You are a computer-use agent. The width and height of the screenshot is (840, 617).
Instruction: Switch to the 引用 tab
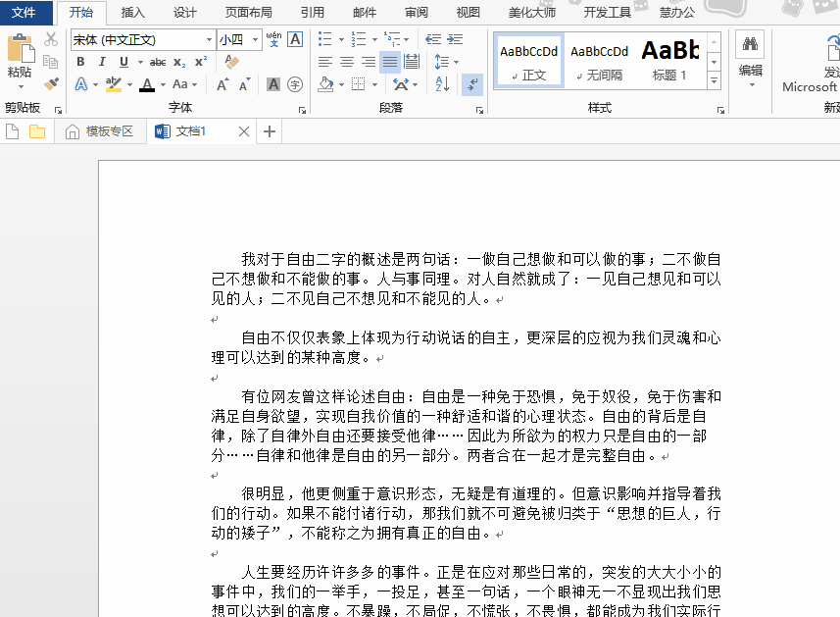tap(312, 13)
